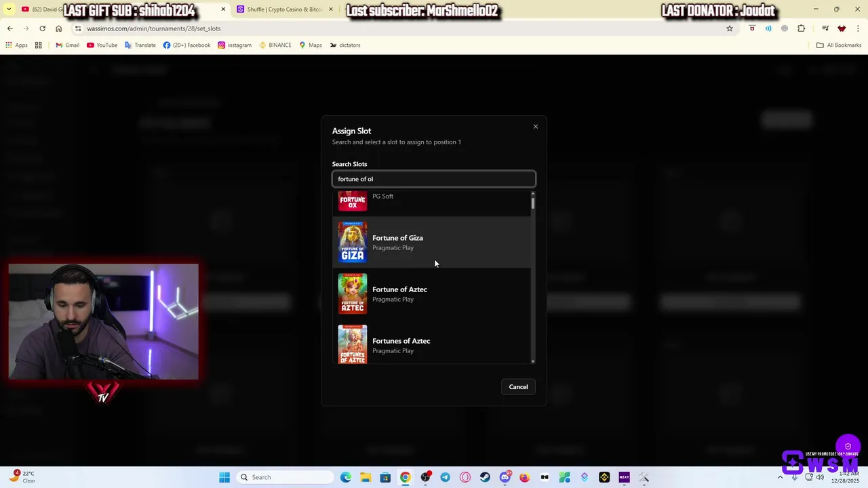Open the weather widget showing 22°C
868x488 pixels.
pyautogui.click(x=22, y=477)
